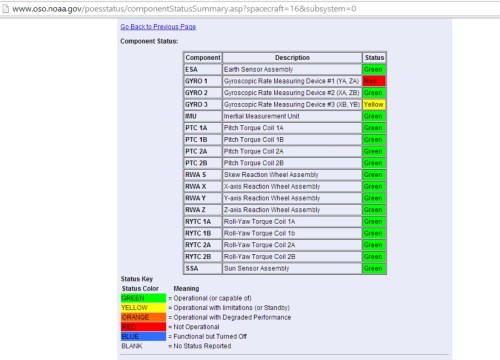500x360 pixels.
Task: Select the SSA component cell
Action: click(203, 268)
